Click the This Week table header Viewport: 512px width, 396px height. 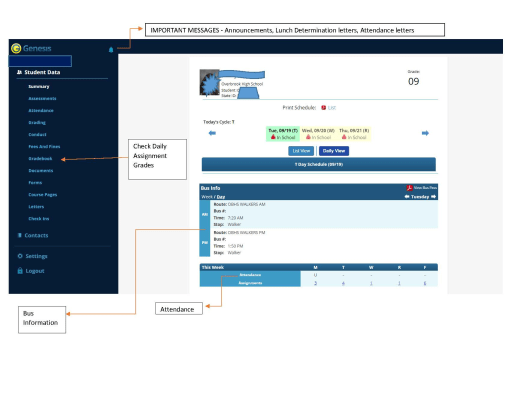pos(319,267)
